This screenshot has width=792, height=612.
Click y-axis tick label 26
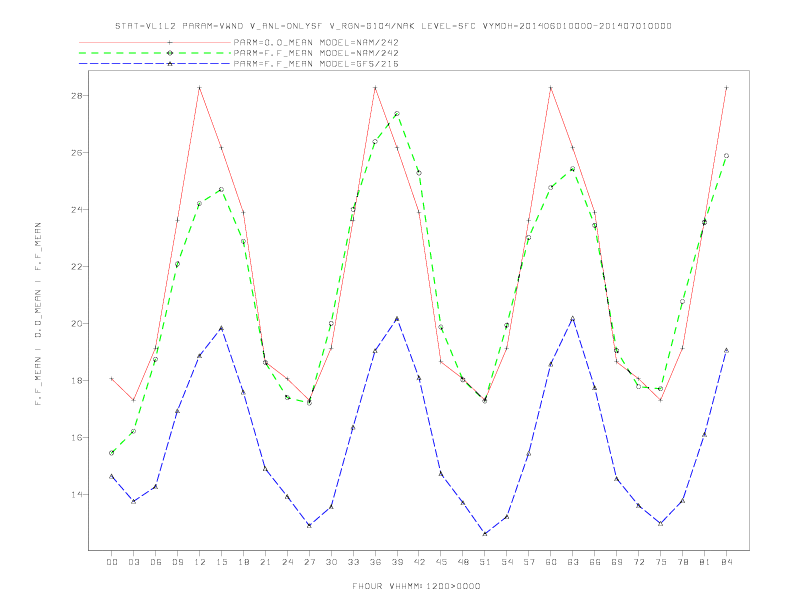click(77, 152)
